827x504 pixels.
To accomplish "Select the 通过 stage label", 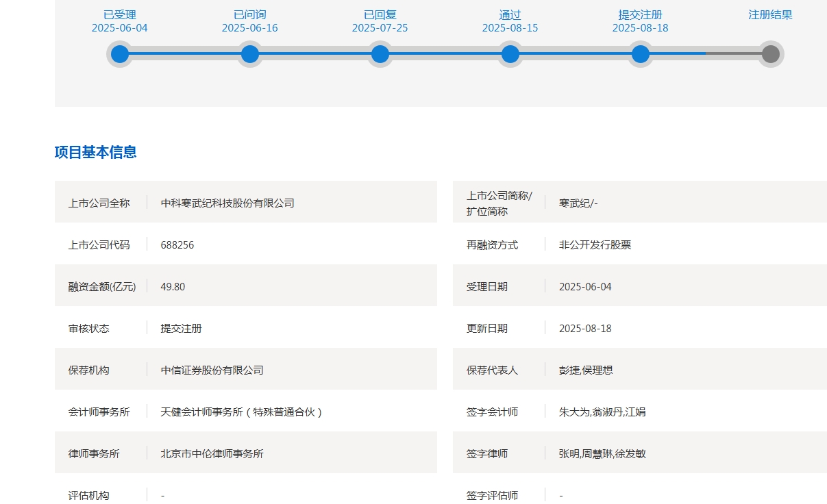I will (510, 14).
